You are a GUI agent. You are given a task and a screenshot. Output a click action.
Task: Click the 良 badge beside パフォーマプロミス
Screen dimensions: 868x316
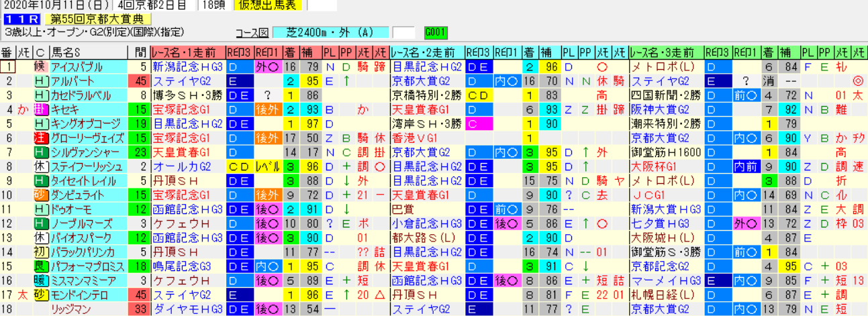pyautogui.click(x=42, y=266)
